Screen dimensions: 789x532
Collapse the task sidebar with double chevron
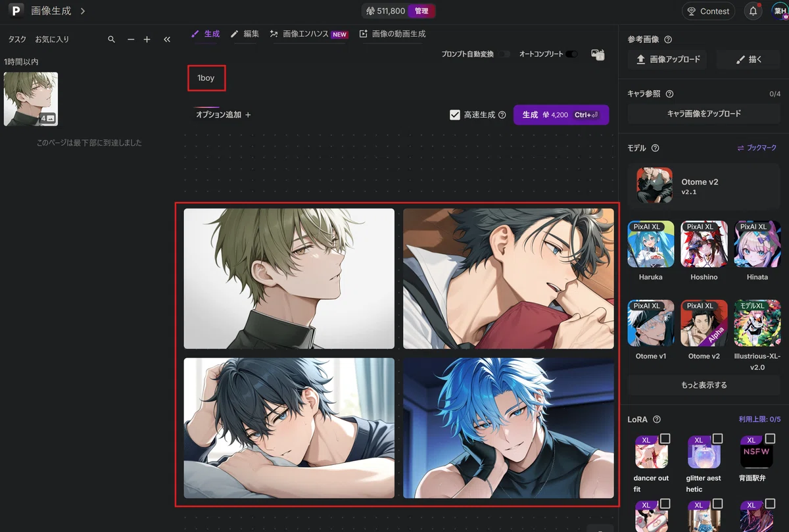coord(167,39)
